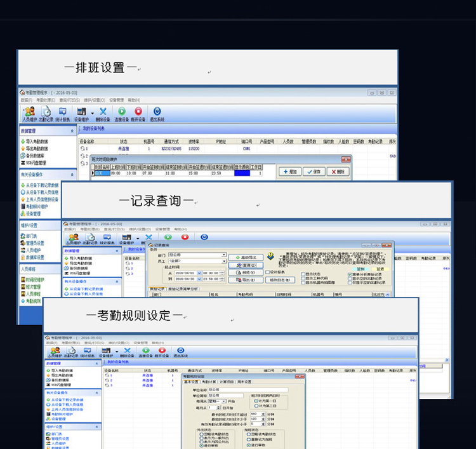Open 时间段维护 in top window sidebar
This screenshot has width=476, height=449.
tap(32, 279)
